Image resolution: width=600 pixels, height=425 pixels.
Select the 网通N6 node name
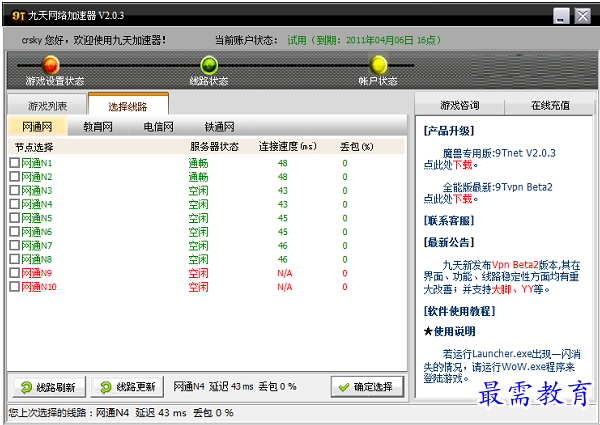coord(37,232)
